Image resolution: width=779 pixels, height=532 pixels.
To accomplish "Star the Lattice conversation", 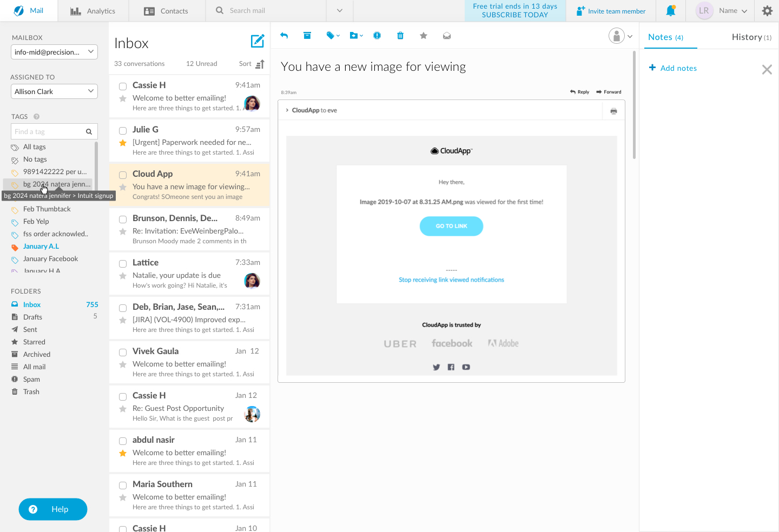I will pos(123,276).
